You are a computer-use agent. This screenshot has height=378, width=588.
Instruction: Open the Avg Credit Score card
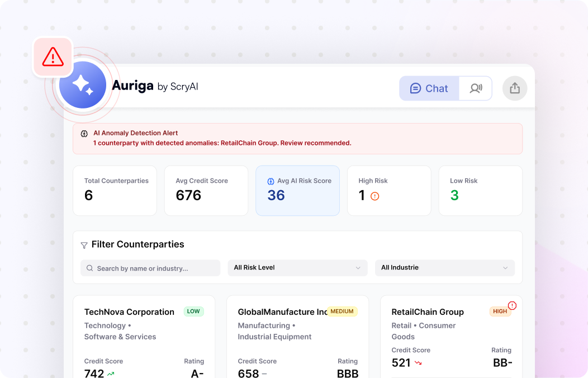coord(206,191)
